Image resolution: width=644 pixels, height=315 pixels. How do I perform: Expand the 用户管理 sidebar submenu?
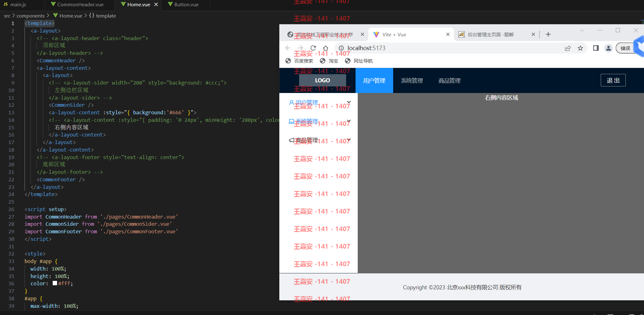pos(319,102)
